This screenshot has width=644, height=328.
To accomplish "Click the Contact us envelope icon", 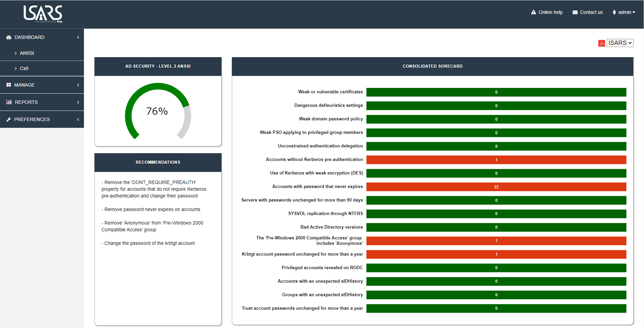I will 575,12.
